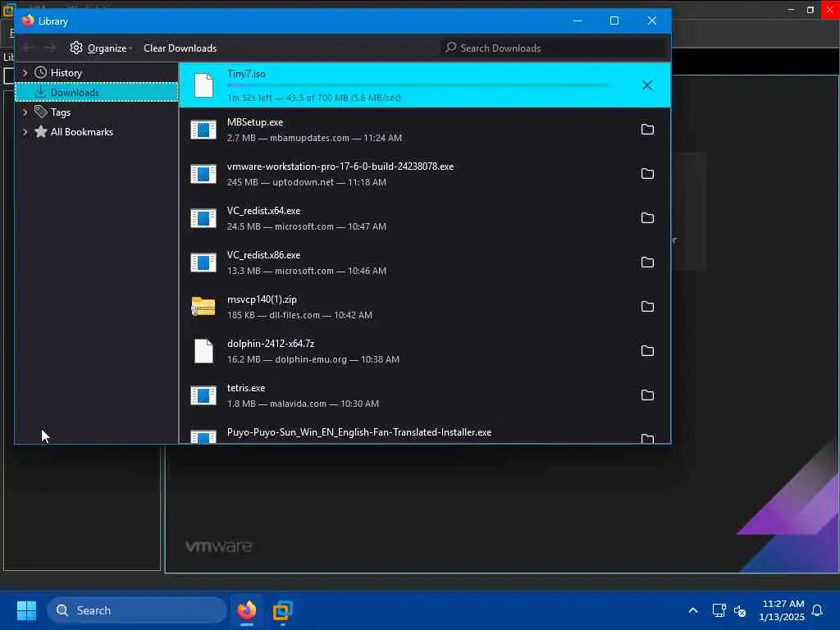Click the vmware-workstation-pro exe file icon
Image resolution: width=840 pixels, height=630 pixels.
tap(203, 174)
